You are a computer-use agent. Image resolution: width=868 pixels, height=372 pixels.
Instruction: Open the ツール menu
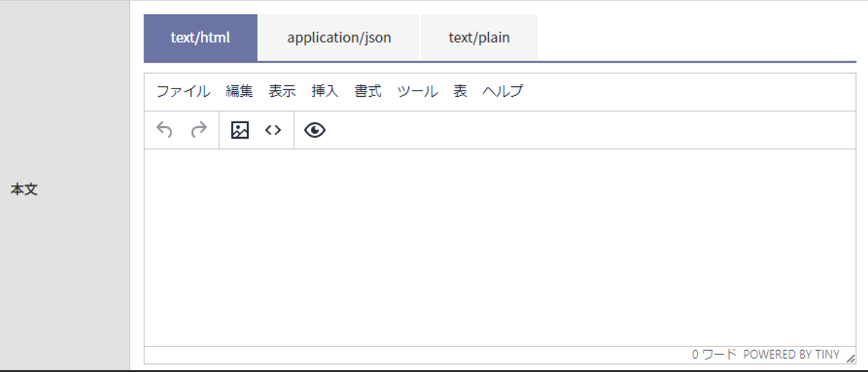tap(417, 91)
